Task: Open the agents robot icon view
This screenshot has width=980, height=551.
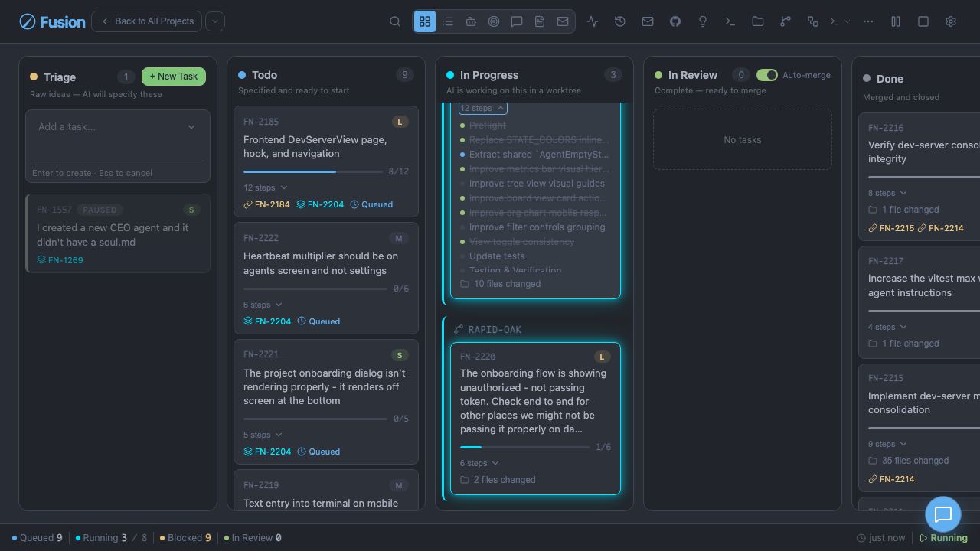Action: click(471, 21)
